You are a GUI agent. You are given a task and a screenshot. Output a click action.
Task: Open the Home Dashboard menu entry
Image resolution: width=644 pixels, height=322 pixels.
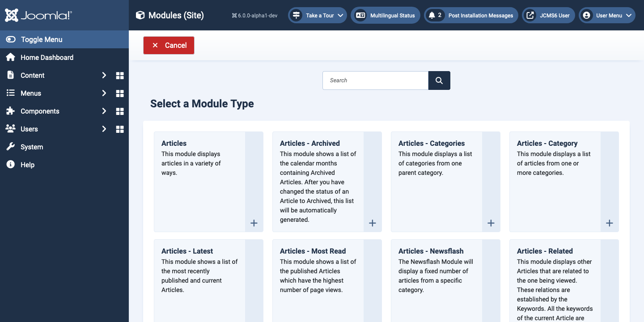click(x=47, y=57)
